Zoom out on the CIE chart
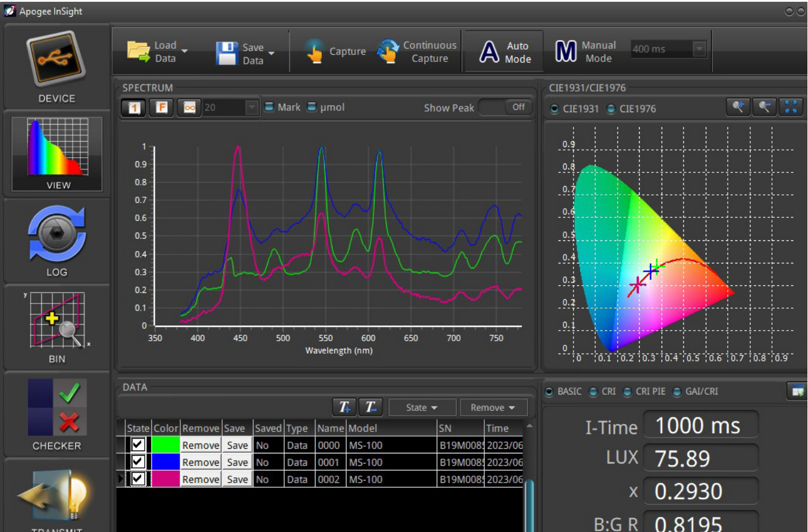This screenshot has width=808, height=532. click(x=764, y=107)
